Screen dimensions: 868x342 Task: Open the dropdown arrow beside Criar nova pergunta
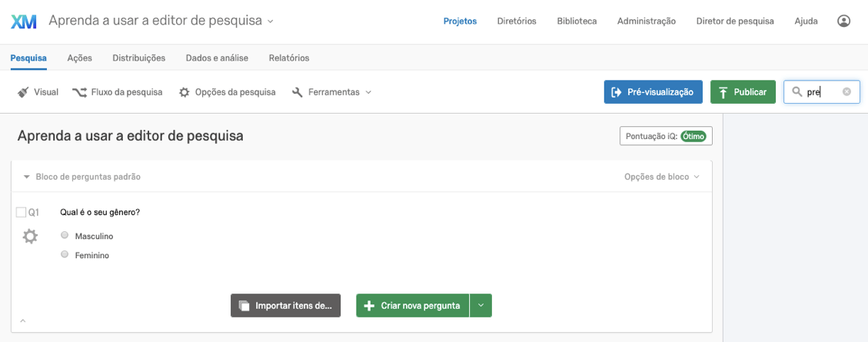pyautogui.click(x=481, y=305)
